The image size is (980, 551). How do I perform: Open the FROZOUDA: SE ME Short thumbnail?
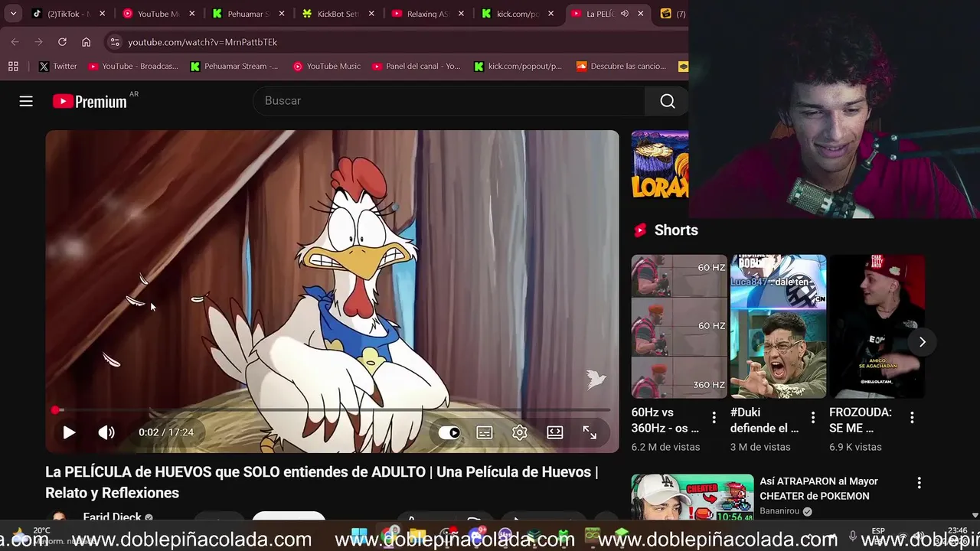(x=877, y=327)
